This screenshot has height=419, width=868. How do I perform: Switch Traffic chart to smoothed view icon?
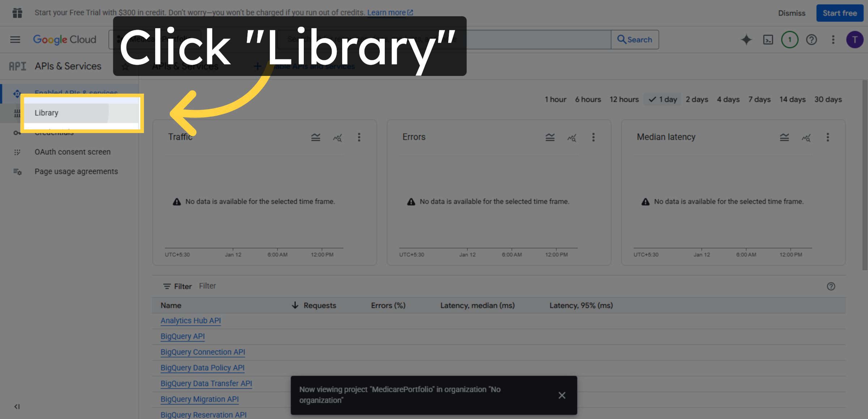pos(315,137)
